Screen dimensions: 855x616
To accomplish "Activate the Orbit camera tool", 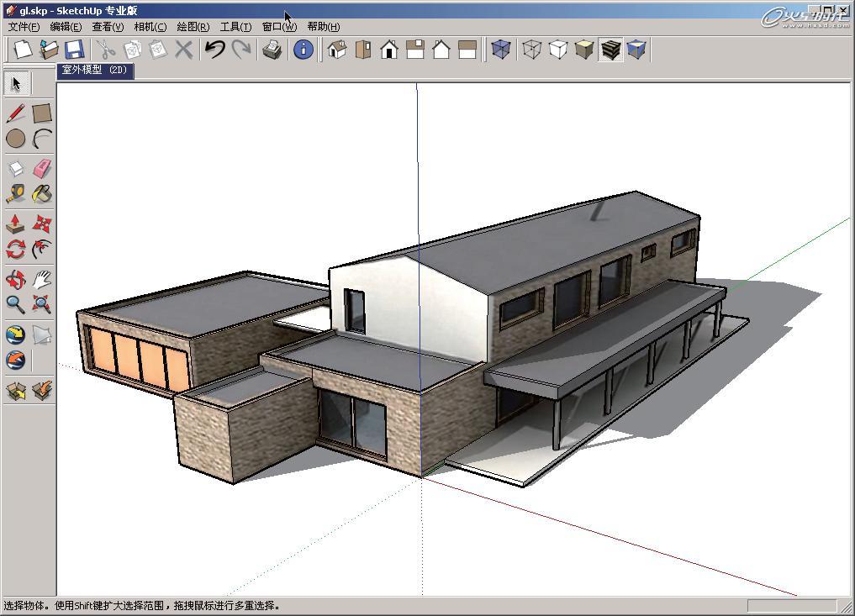I will coord(16,280).
